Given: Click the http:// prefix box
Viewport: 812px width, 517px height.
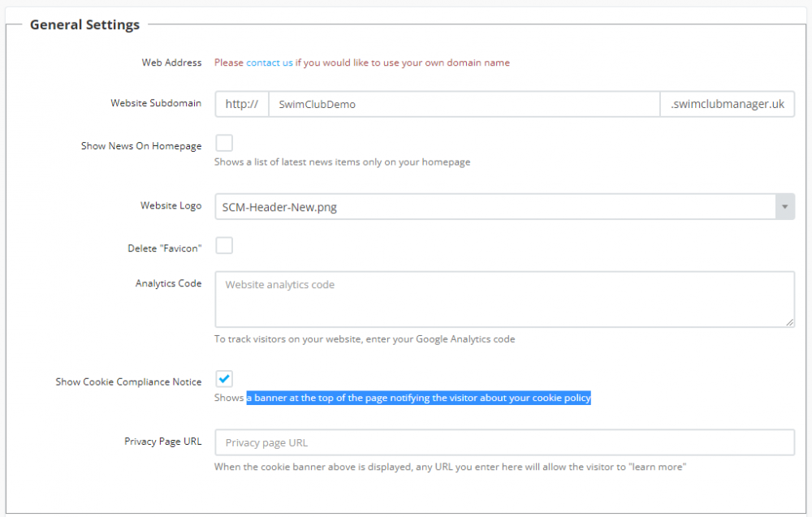Looking at the screenshot, I should pos(242,104).
